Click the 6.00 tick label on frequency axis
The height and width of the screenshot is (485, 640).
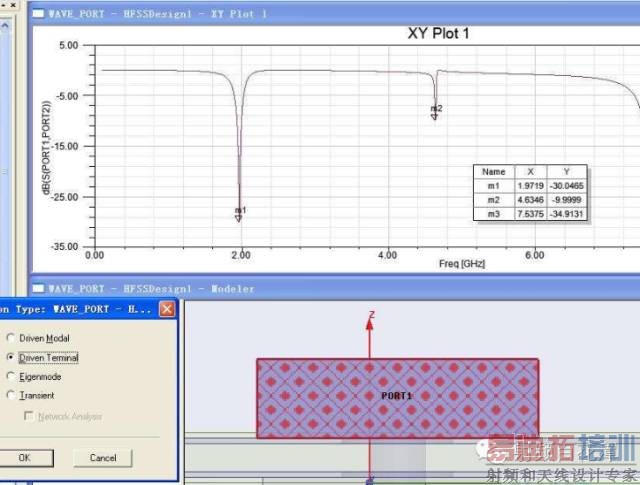coord(534,255)
